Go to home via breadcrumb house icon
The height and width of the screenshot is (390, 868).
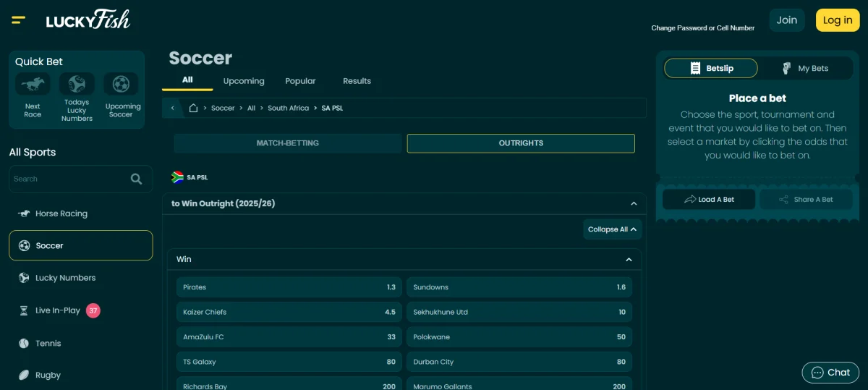(x=193, y=108)
